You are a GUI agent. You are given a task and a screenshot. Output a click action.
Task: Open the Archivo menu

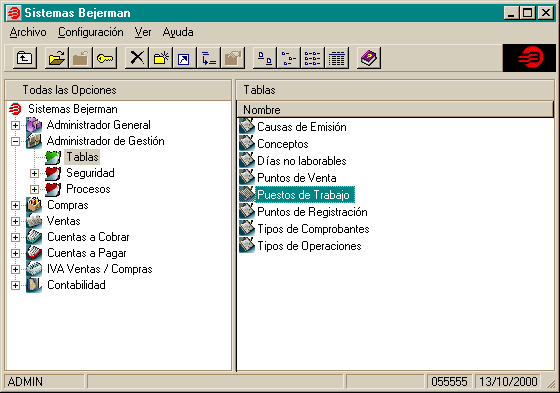[x=28, y=32]
